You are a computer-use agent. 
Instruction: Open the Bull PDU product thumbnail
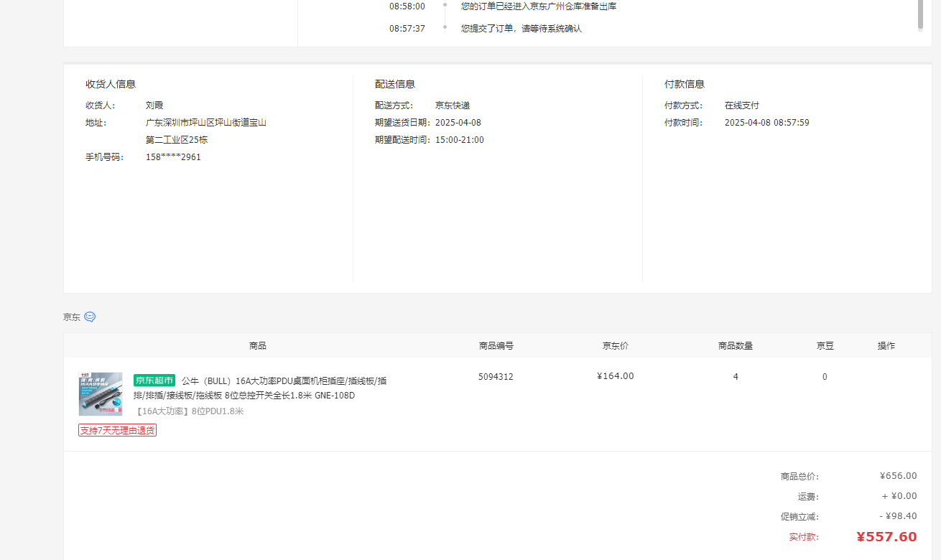[101, 394]
